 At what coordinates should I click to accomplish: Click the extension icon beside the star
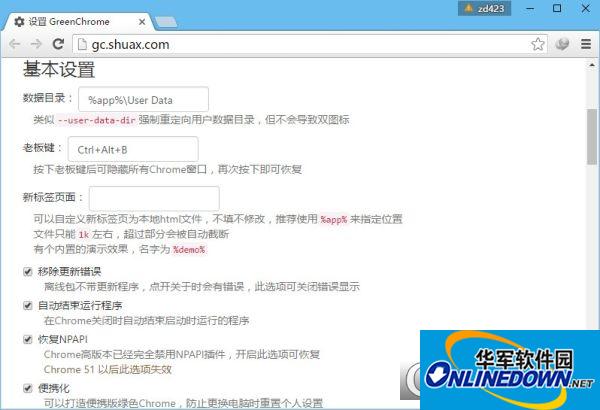click(x=562, y=44)
